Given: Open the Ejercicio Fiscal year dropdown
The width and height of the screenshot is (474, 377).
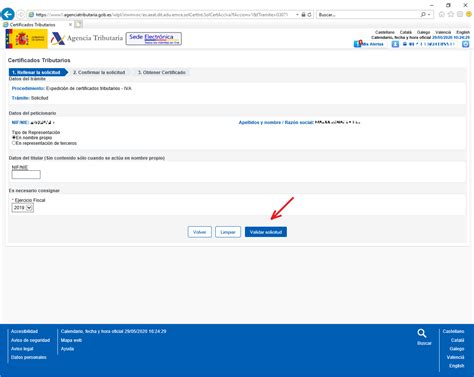Looking at the screenshot, I should pyautogui.click(x=23, y=208).
